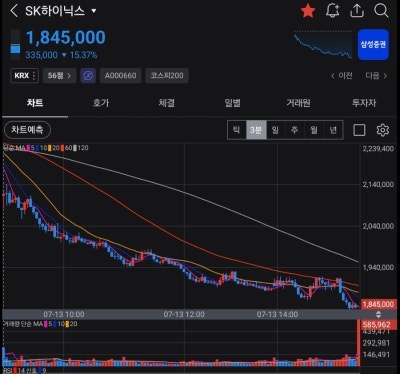Screen dimensions: 400x374
Task: Go to 다음 stock
Action: (376, 76)
